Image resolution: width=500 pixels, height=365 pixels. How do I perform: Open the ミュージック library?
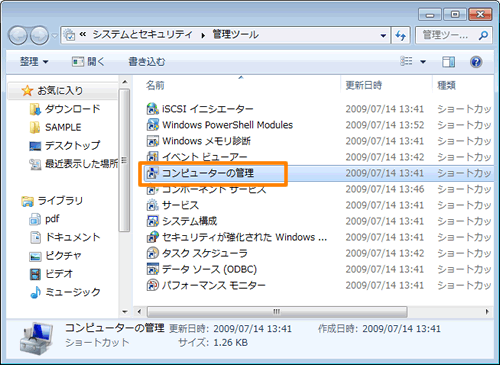65,292
